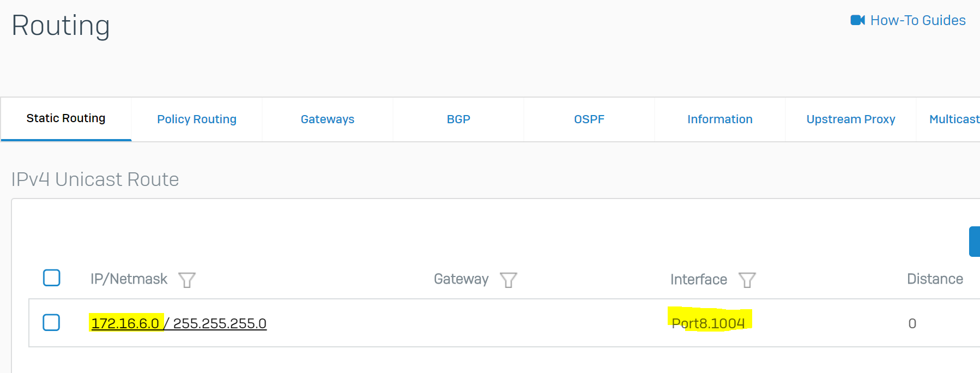Viewport: 980px width, 373px height.
Task: Go to the BGP tab
Action: [x=458, y=119]
